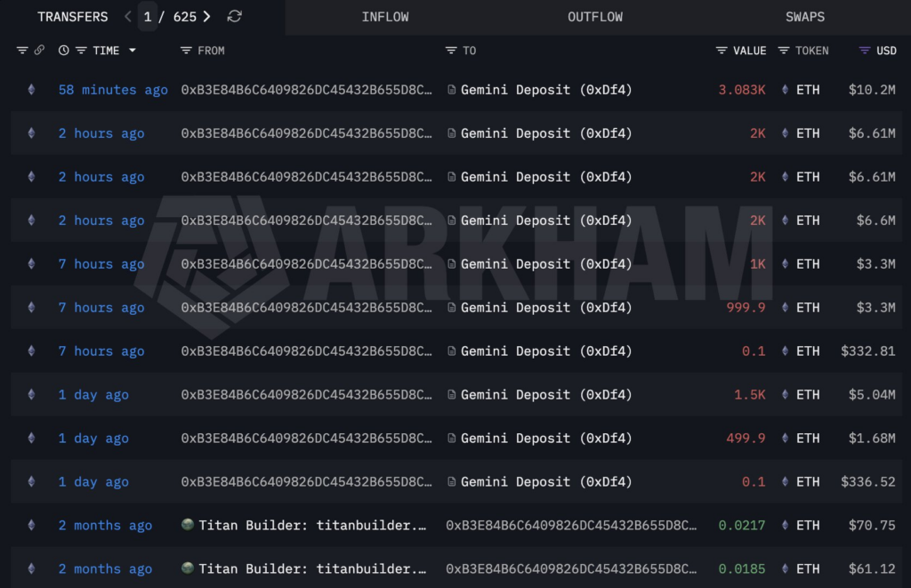Click the TO address in the $70.75 row
This screenshot has width=911, height=588.
(x=570, y=525)
